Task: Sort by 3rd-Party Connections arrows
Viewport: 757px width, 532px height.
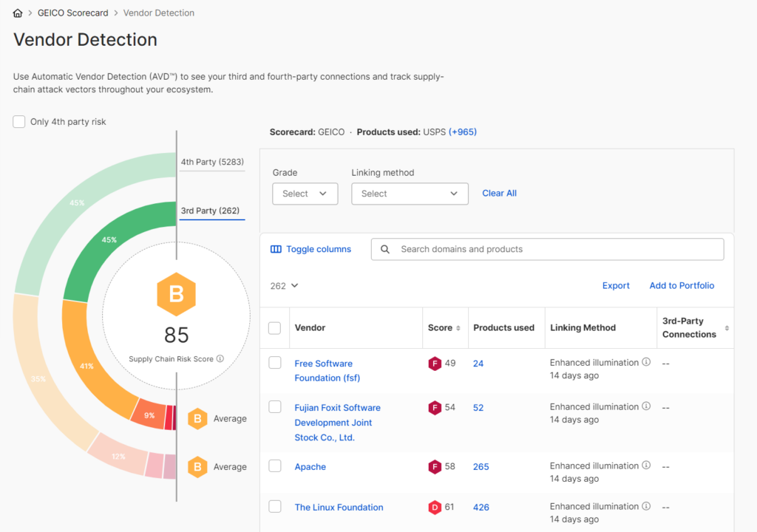Action: point(727,328)
